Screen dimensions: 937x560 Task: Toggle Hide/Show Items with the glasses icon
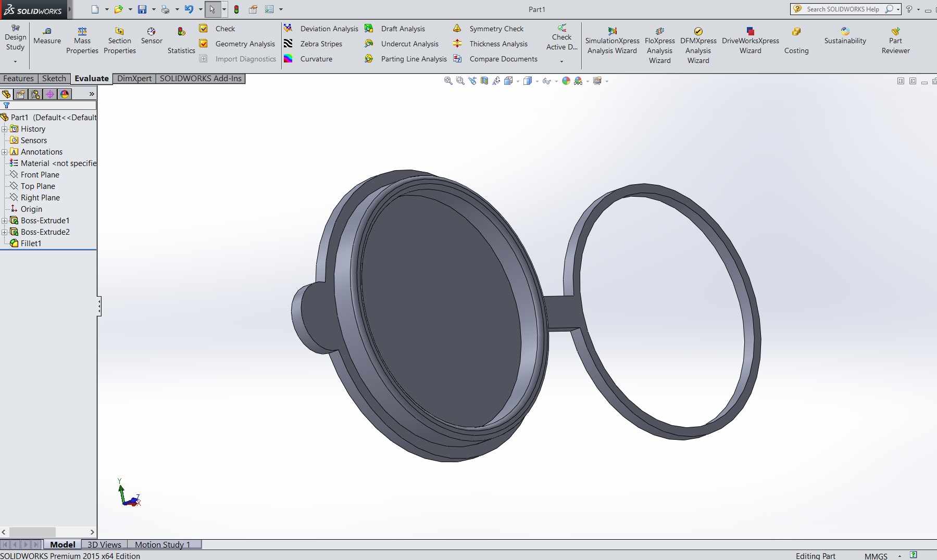click(546, 81)
